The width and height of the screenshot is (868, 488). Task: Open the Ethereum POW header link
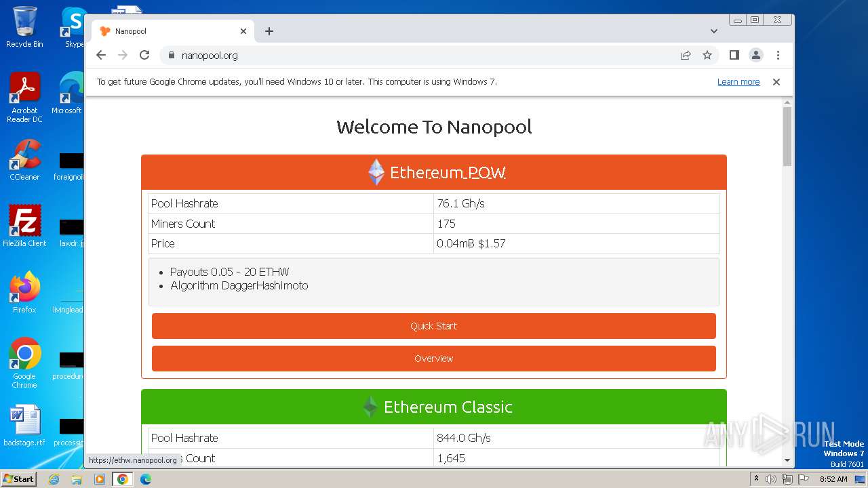(448, 173)
